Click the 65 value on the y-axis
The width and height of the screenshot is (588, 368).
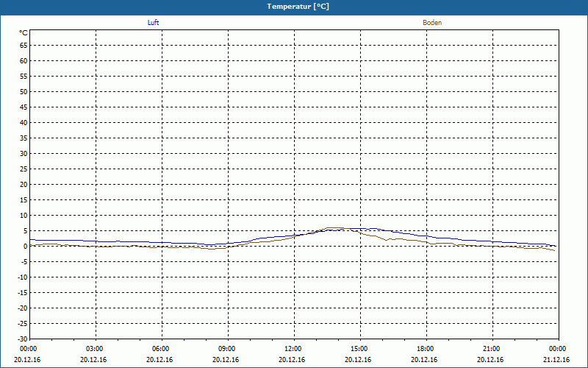pos(24,46)
